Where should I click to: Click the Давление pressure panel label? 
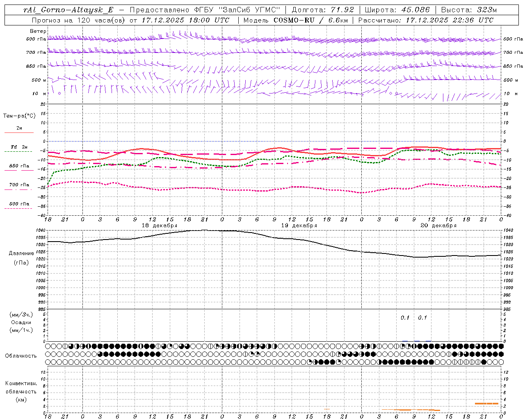pos(21,253)
